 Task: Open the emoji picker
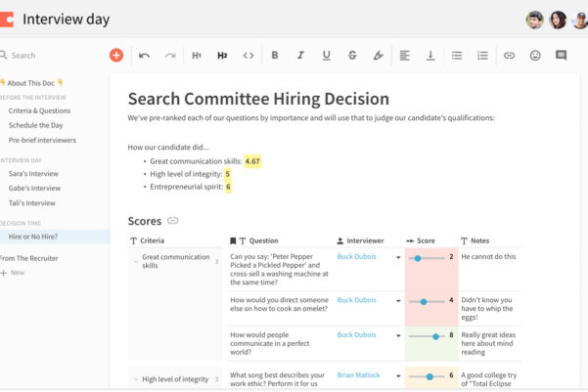click(535, 56)
